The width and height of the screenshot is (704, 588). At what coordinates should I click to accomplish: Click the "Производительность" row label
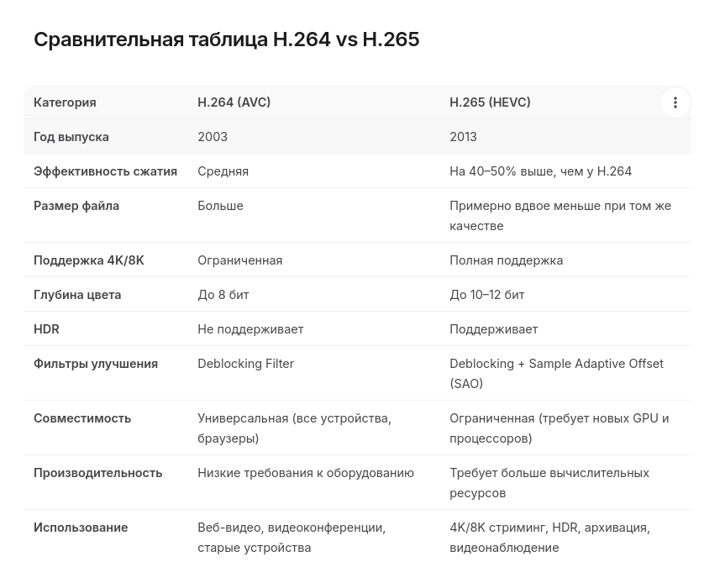(x=97, y=473)
